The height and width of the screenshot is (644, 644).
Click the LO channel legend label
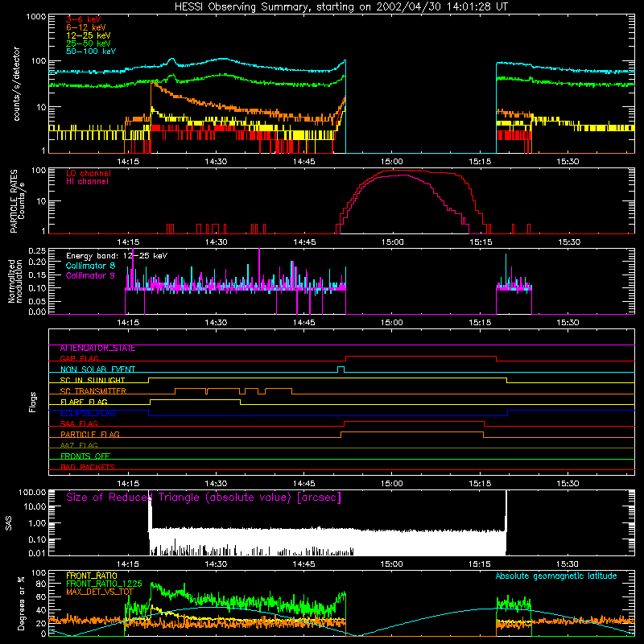coord(89,173)
